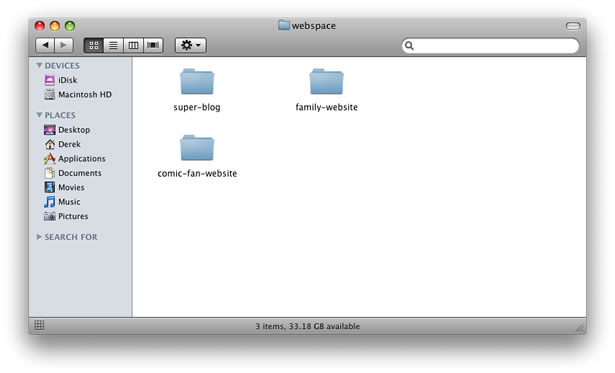Viewport: 615px width, 373px height.
Task: Select the iDisk icon in sidebar
Action: (x=49, y=80)
